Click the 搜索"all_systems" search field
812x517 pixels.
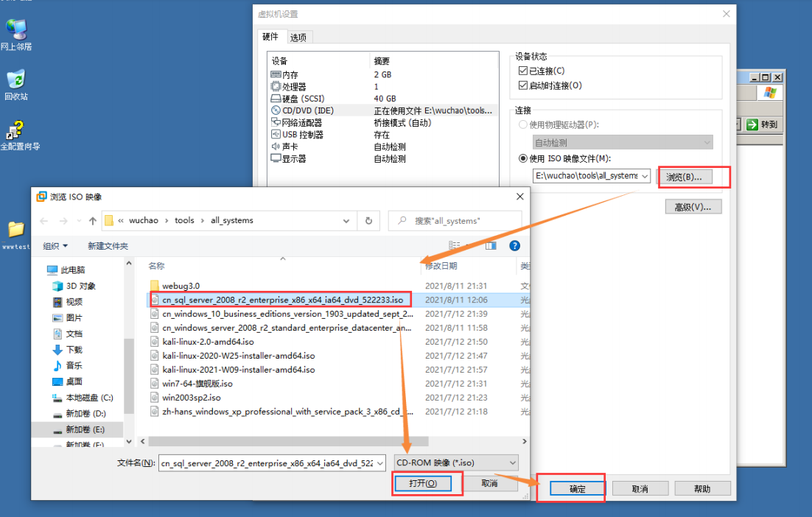coord(455,220)
